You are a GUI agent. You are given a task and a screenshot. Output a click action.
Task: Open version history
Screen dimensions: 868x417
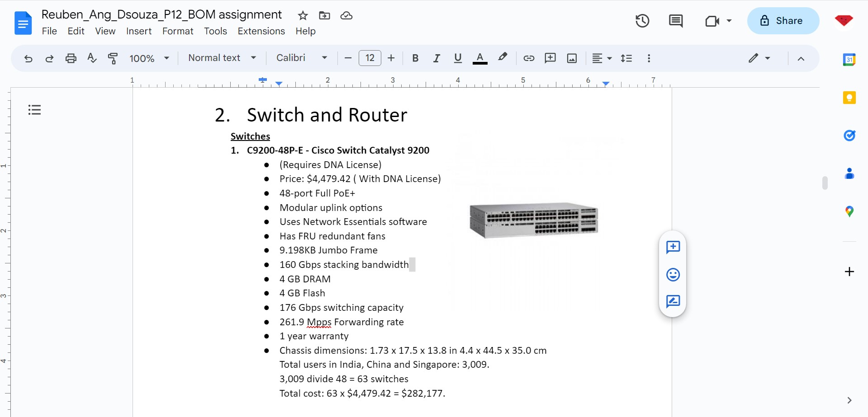642,21
